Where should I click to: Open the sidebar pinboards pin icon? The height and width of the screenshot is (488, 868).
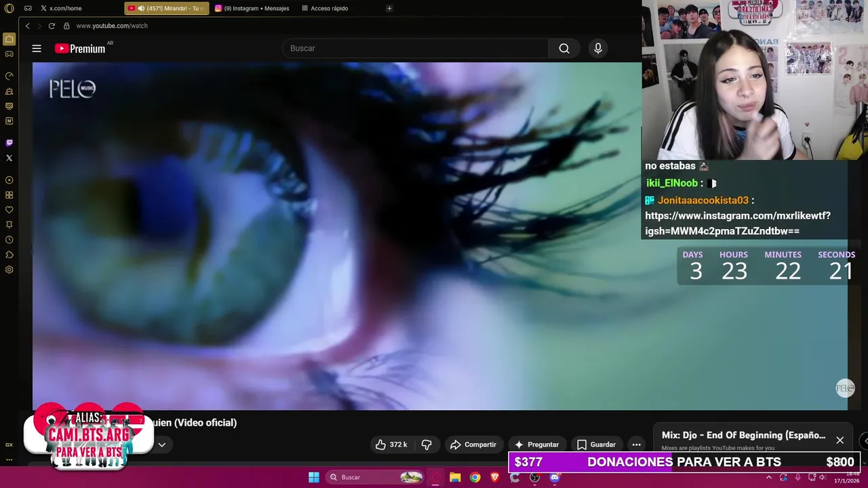9,225
